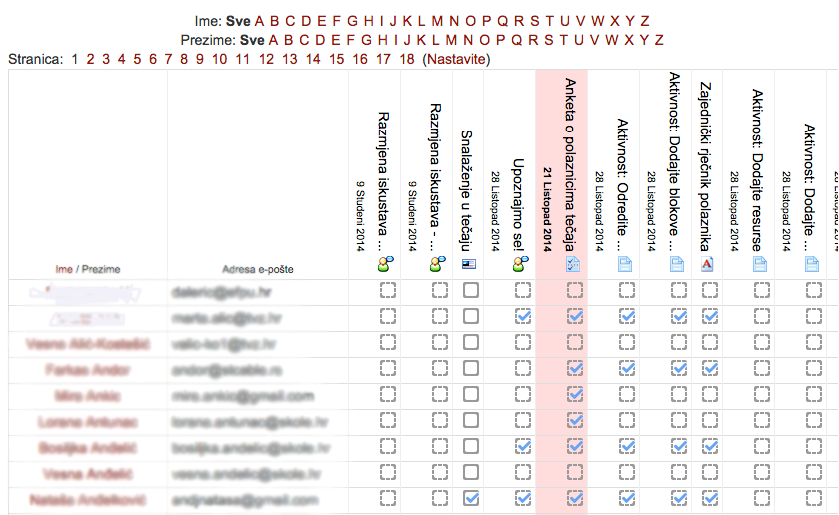839x515 pixels.
Task: Open the Anketa o polaznicima tečaja icon
Action: tap(573, 263)
